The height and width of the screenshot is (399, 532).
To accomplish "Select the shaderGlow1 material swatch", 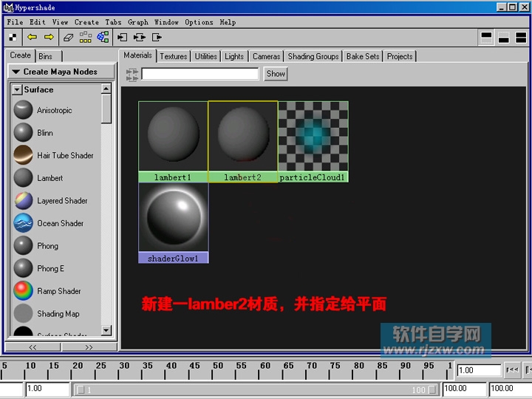I will point(174,223).
